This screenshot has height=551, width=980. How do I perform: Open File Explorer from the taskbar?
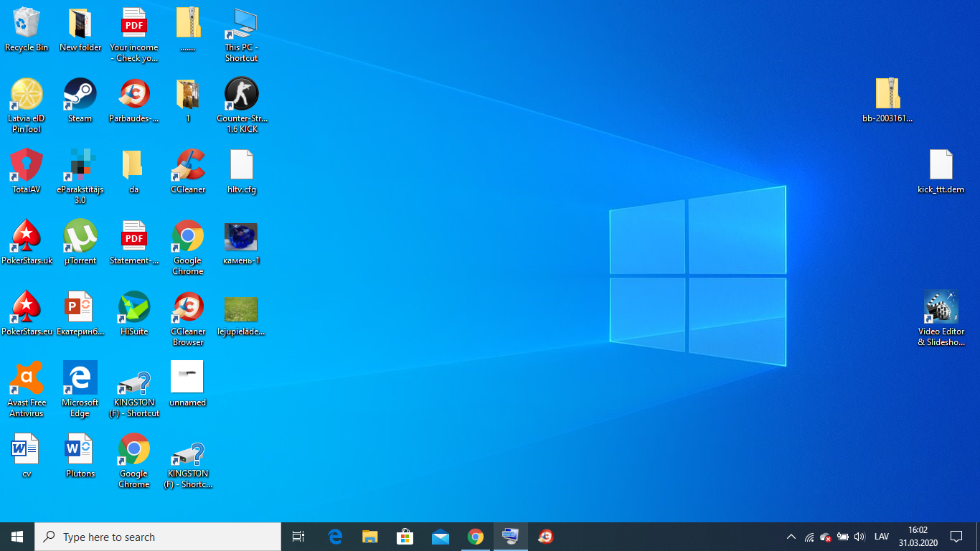[370, 537]
